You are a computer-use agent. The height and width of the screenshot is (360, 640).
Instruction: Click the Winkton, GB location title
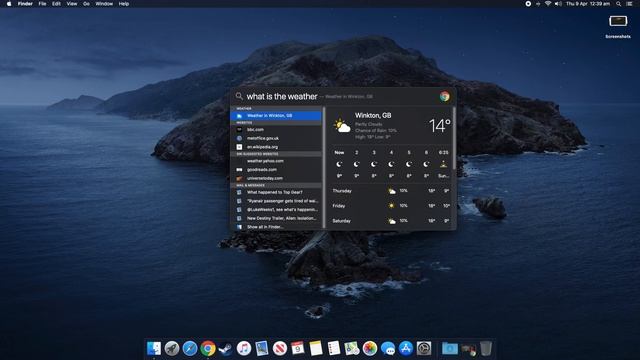373,116
